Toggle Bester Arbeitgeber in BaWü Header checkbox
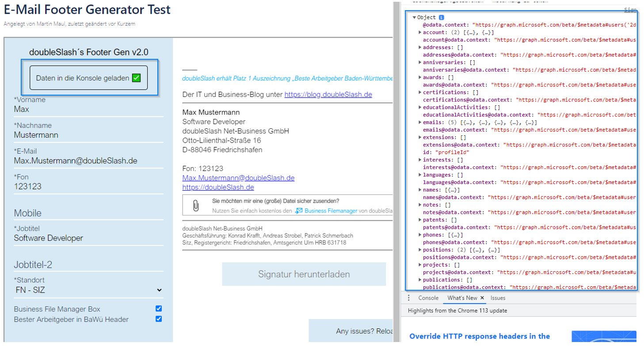Viewport: 644px width, 346px height. pos(159,319)
